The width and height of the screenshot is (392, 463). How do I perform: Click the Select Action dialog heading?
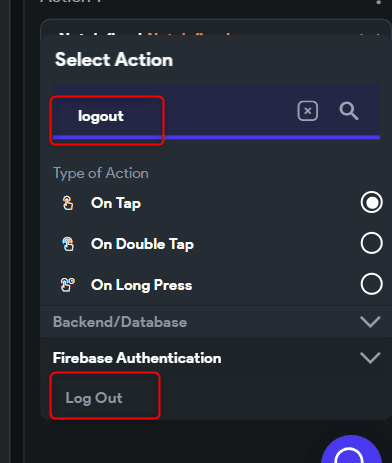tap(114, 60)
